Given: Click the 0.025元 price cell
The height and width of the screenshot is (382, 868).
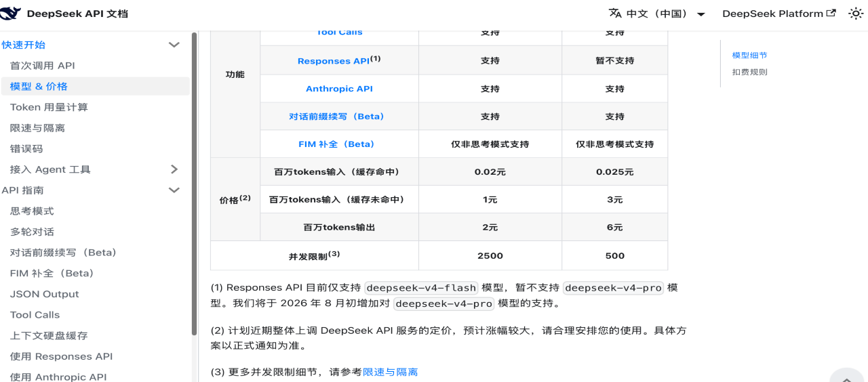Looking at the screenshot, I should [x=615, y=172].
